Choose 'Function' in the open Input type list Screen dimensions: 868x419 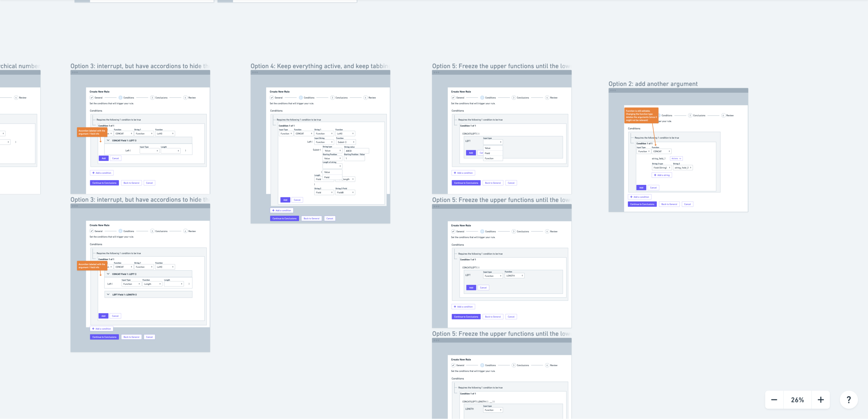coord(489,159)
